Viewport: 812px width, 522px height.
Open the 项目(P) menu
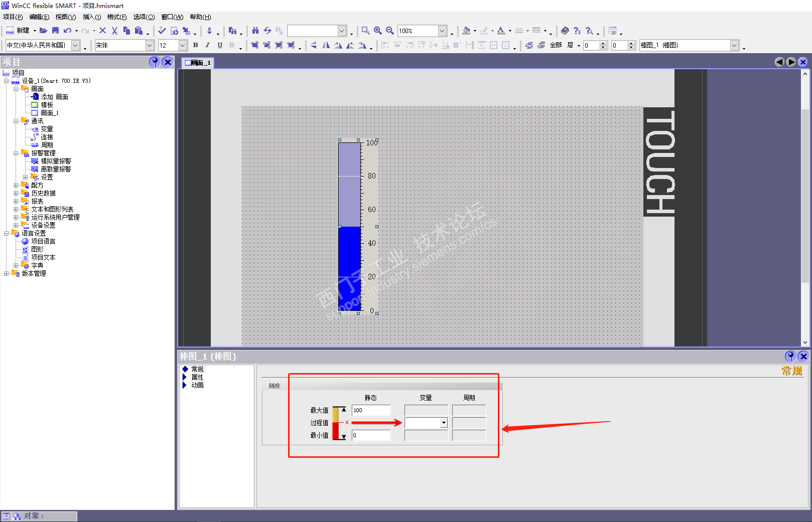click(x=13, y=17)
